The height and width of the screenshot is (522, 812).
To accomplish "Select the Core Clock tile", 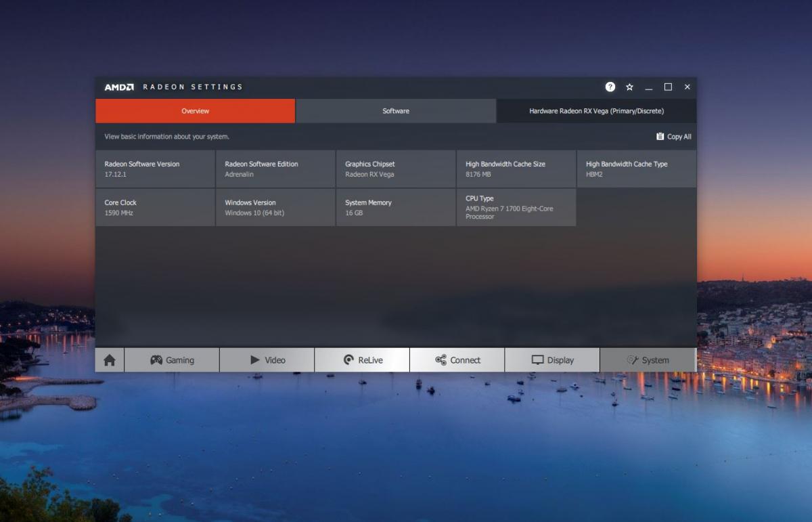I will click(155, 207).
